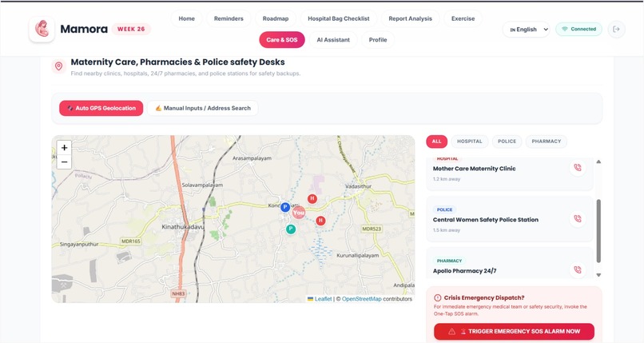Call Mother Care Maternity Clinic phone icon
The image size is (644, 343).
pos(578,168)
